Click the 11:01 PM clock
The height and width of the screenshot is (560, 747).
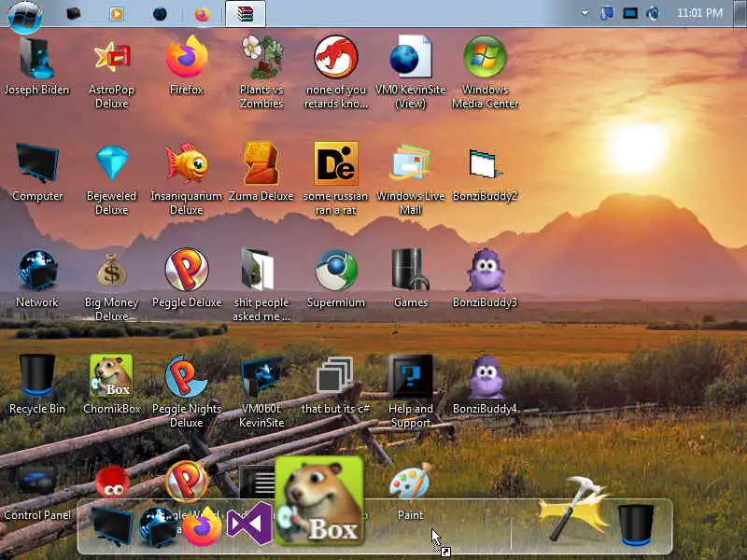pyautogui.click(x=699, y=13)
